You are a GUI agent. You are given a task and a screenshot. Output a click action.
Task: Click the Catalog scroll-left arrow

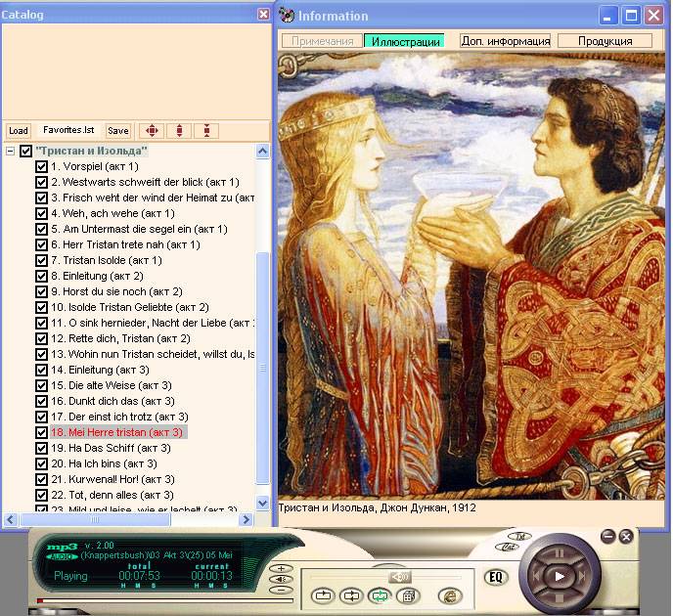(11, 520)
